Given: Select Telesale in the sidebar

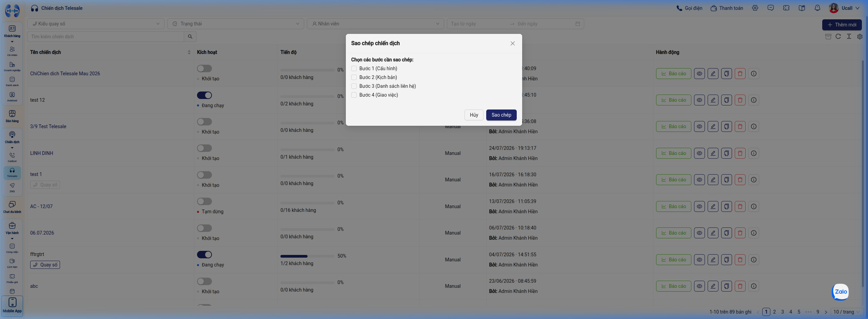Looking at the screenshot, I should tap(12, 173).
